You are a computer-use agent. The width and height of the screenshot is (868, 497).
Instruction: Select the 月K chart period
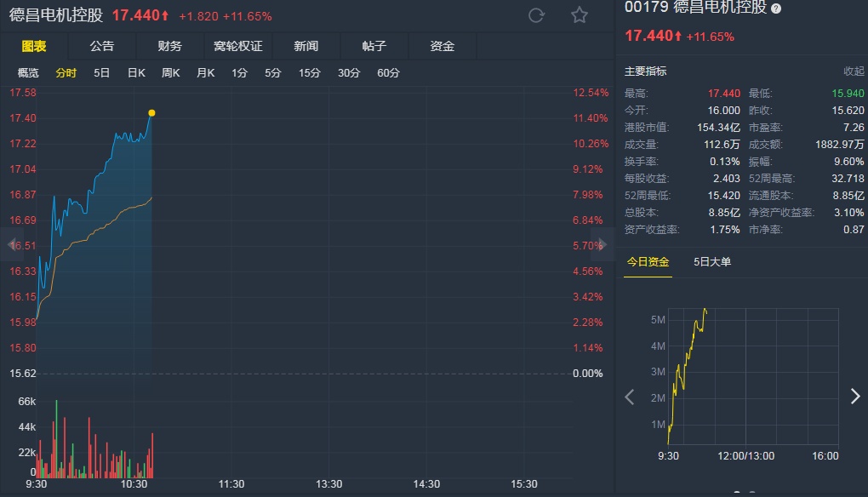coord(206,73)
